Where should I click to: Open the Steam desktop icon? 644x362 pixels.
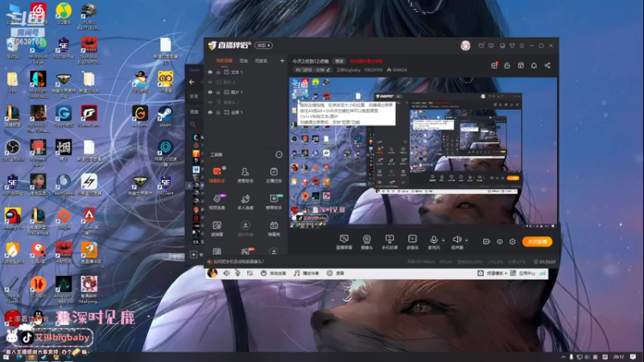point(166,116)
